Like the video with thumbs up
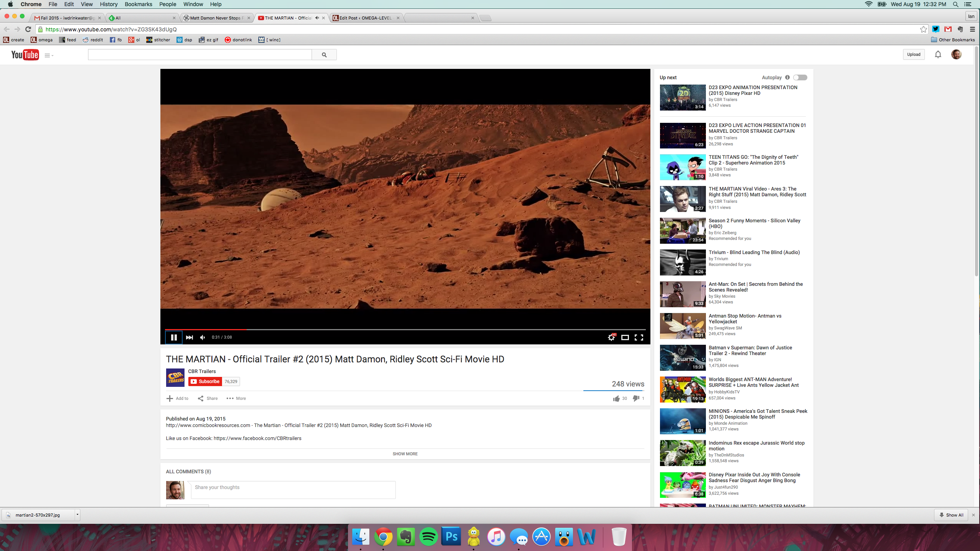Screen dimensions: 980x551 tap(616, 399)
